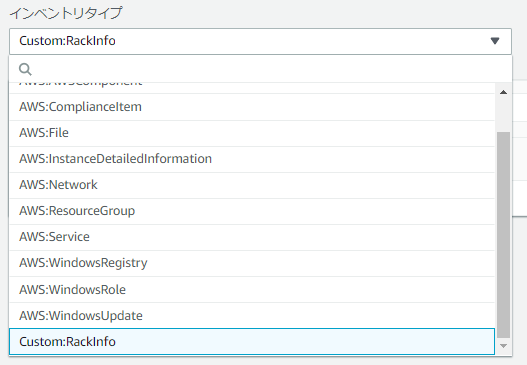Open the Custom:RackInfo inventory type dropdown

(260, 41)
